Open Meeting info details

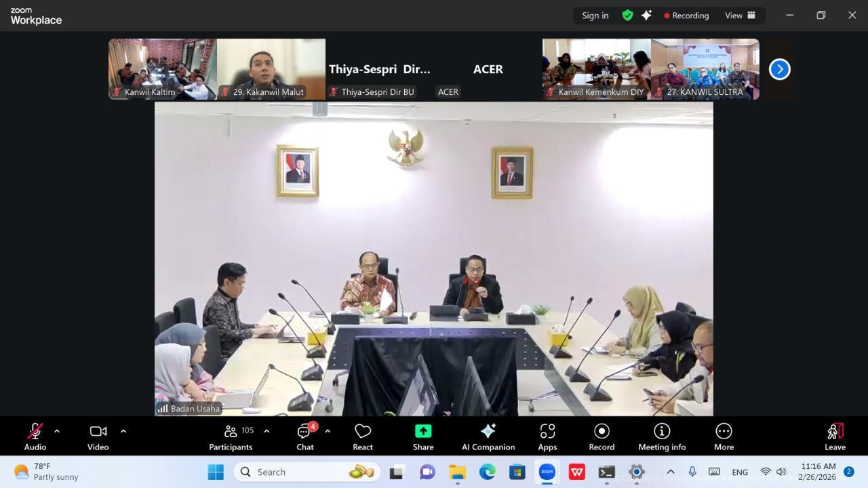[661, 436]
